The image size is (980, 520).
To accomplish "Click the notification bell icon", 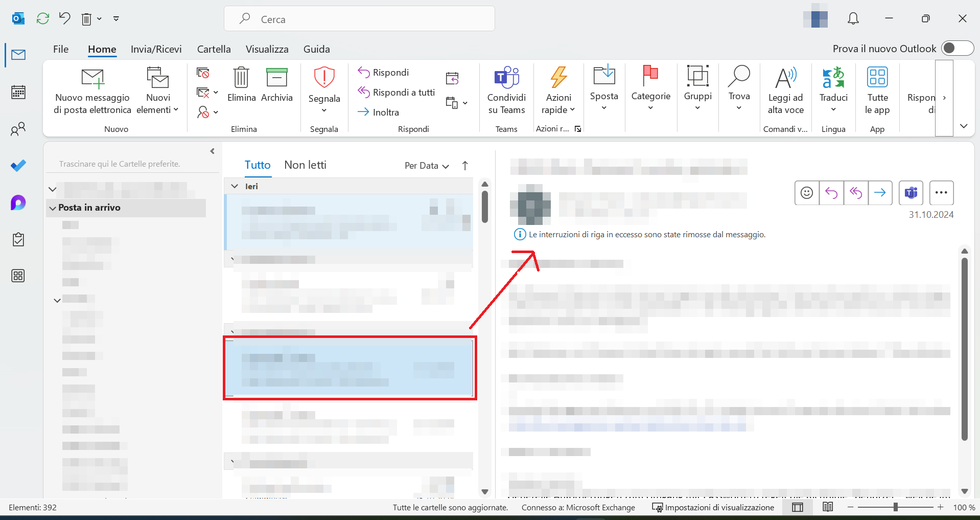I will pyautogui.click(x=853, y=19).
